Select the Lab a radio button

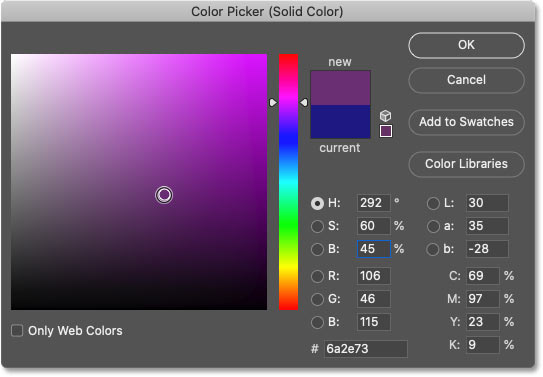click(x=433, y=226)
